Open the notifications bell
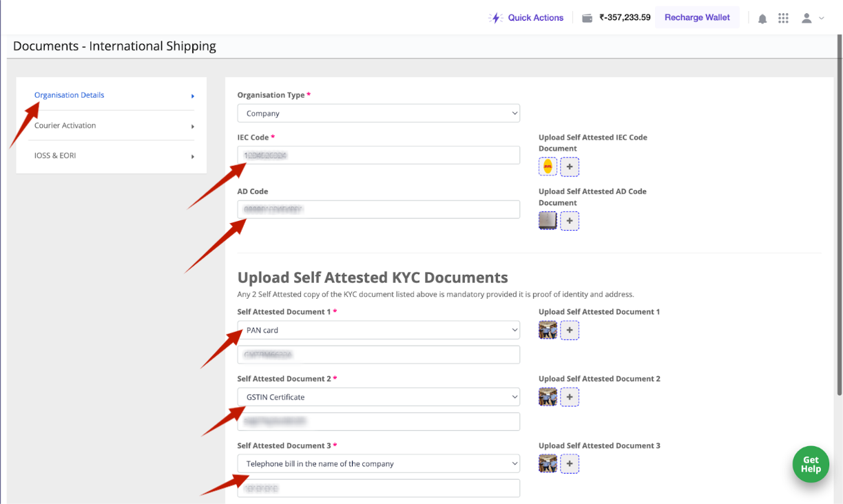 (x=762, y=19)
